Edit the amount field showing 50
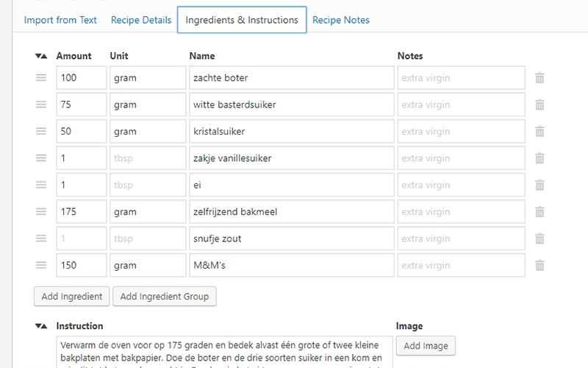Image resolution: width=588 pixels, height=368 pixels. [x=82, y=132]
